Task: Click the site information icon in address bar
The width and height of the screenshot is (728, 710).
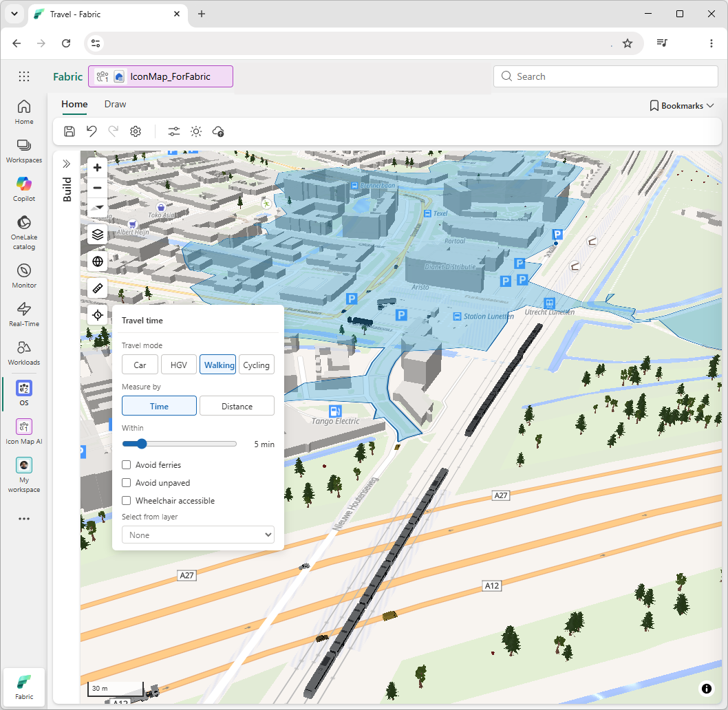Action: click(x=96, y=43)
